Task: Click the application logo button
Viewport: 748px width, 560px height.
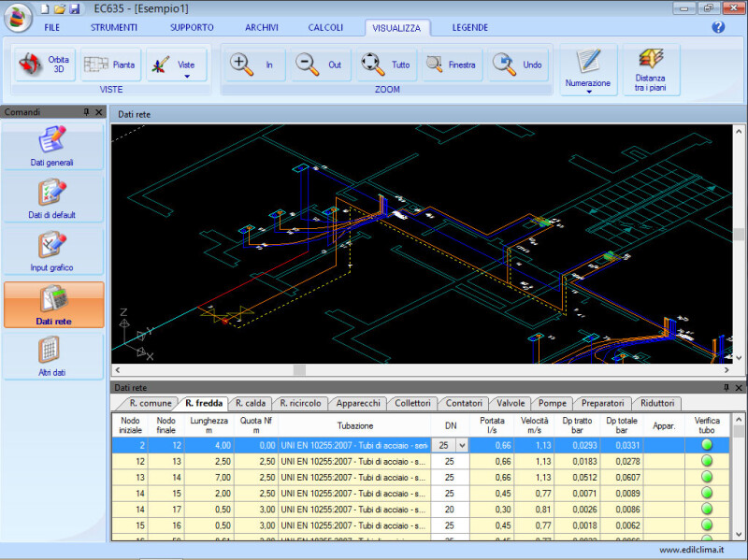Action: point(18,18)
